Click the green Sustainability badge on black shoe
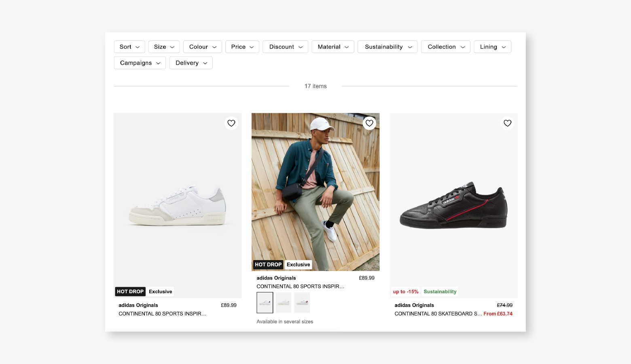Viewport: 631px width, 364px height. point(440,292)
